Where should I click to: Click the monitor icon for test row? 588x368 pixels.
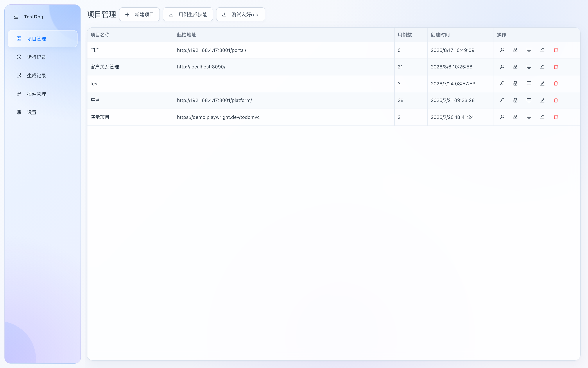(529, 84)
